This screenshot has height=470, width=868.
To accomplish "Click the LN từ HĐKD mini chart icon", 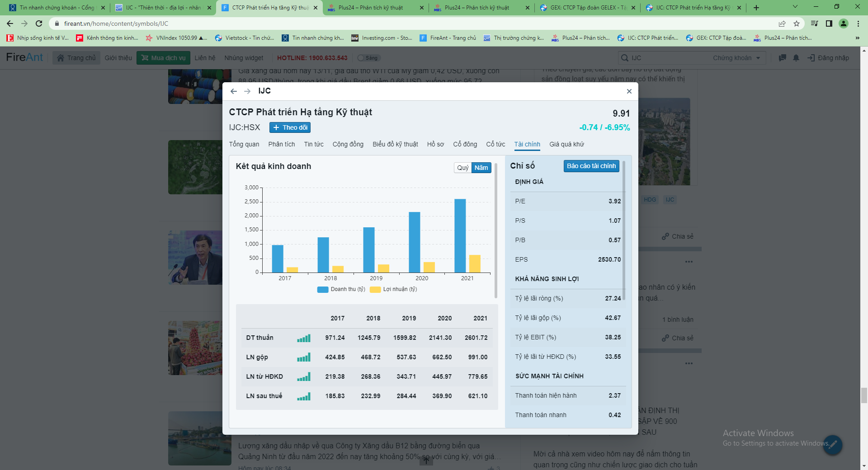I will click(x=304, y=377).
